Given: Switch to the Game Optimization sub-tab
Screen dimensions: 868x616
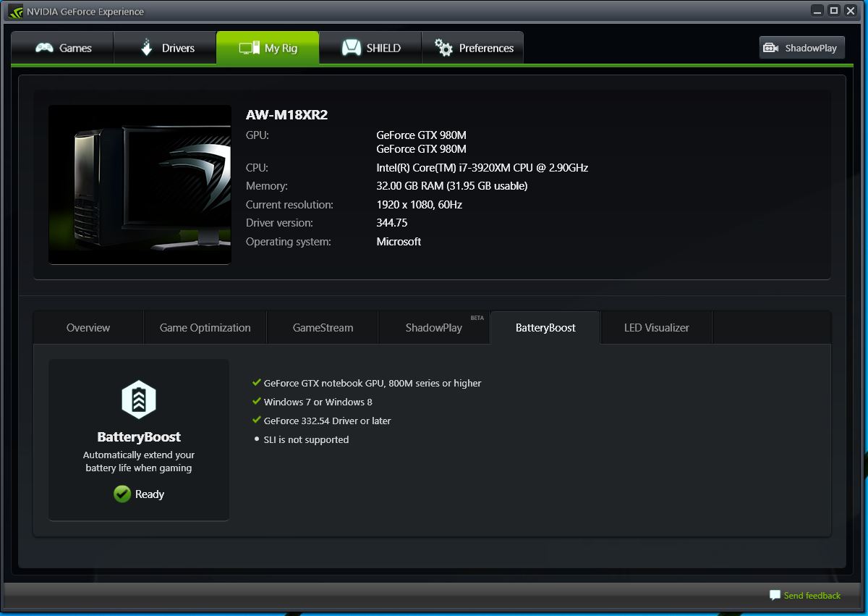Looking at the screenshot, I should [205, 328].
